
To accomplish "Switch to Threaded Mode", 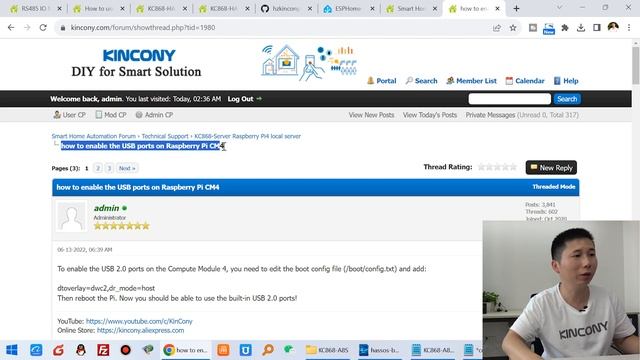I will point(553,187).
